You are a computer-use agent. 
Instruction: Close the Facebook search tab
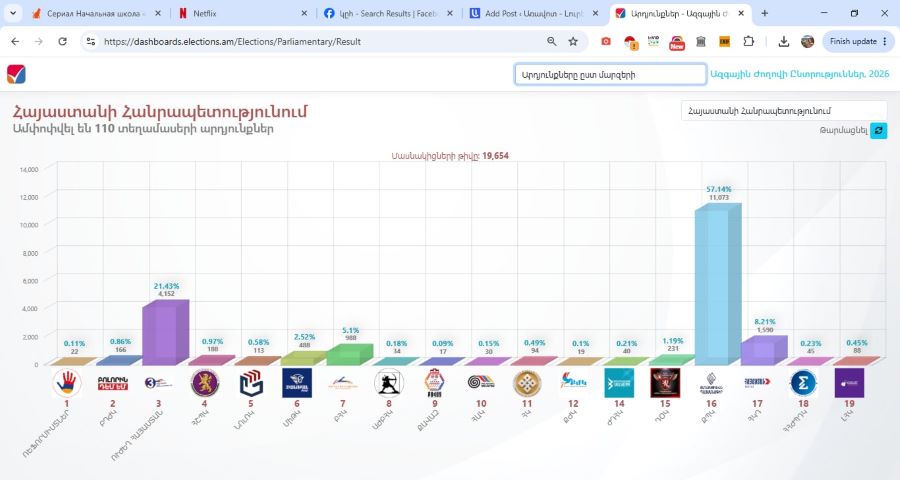450,13
